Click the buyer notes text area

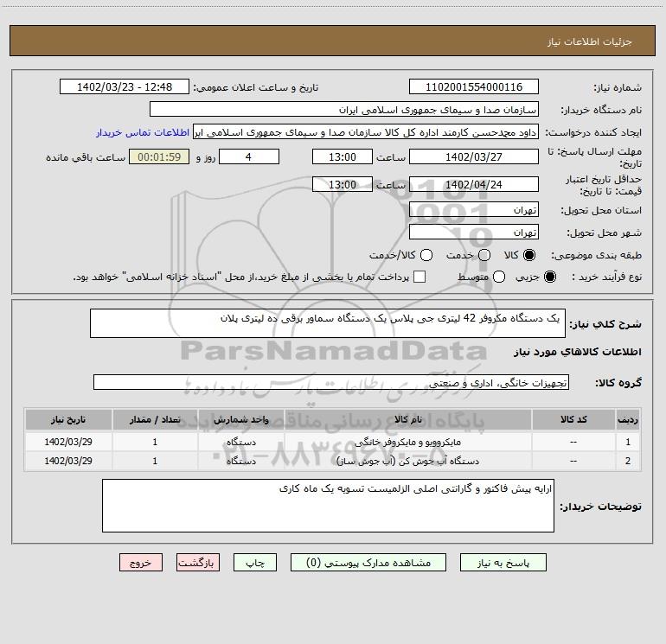point(328,506)
